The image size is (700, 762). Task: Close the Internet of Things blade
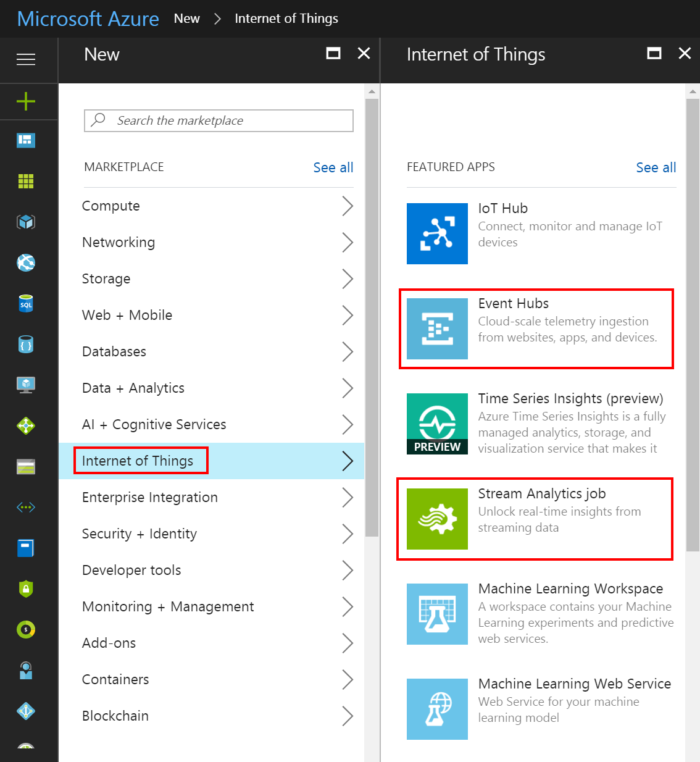click(685, 53)
